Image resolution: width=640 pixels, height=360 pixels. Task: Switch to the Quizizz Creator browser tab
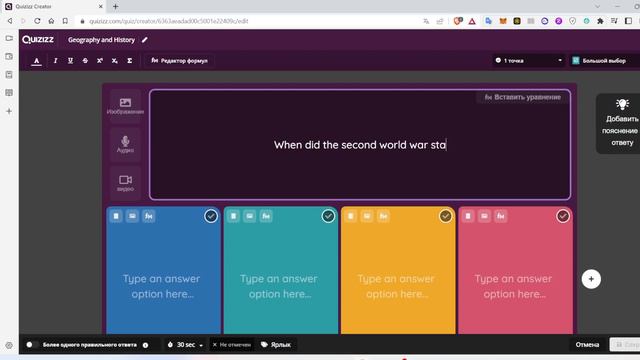[x=54, y=7]
